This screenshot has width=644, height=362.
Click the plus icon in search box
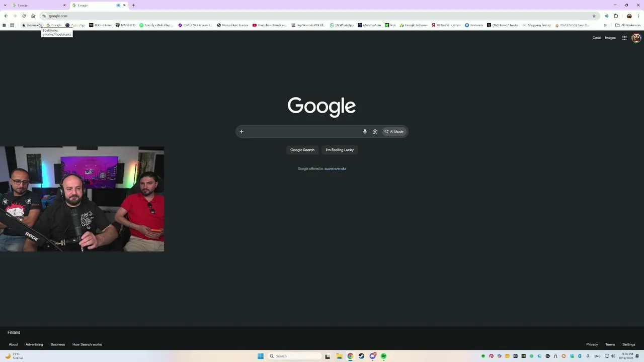[x=242, y=132]
